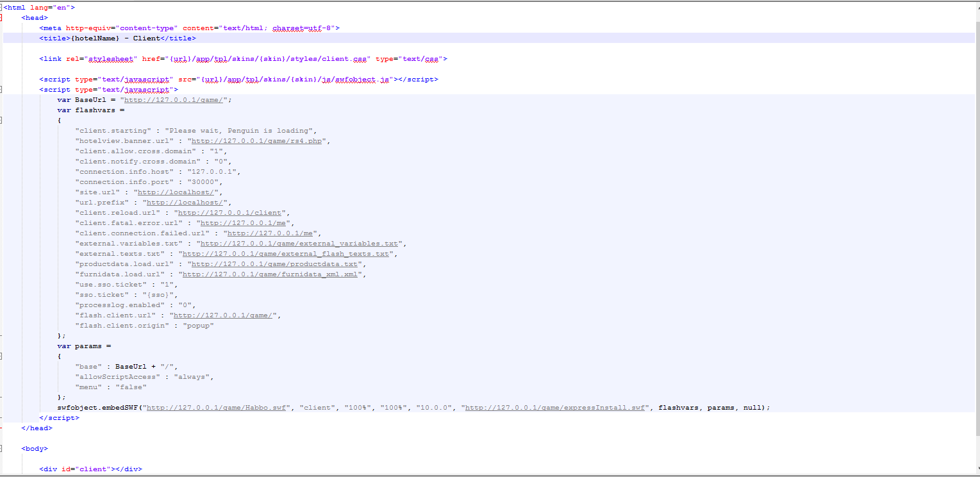Open the expressInstall.swf URL
Image resolution: width=980 pixels, height=477 pixels.
[555, 408]
